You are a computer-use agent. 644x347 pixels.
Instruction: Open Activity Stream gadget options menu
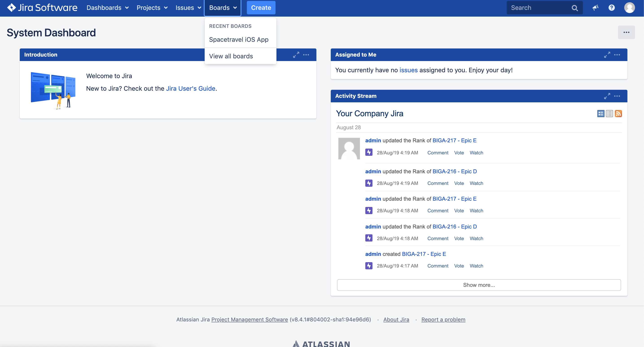617,96
